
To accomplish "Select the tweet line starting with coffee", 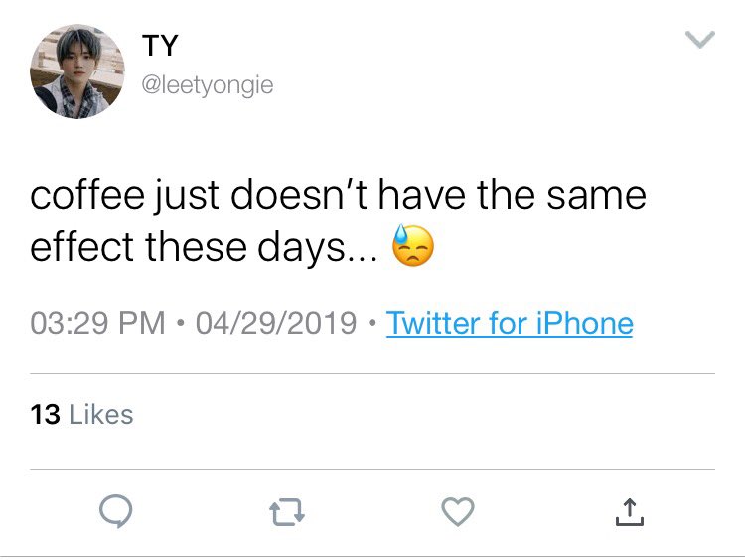I will (x=338, y=195).
